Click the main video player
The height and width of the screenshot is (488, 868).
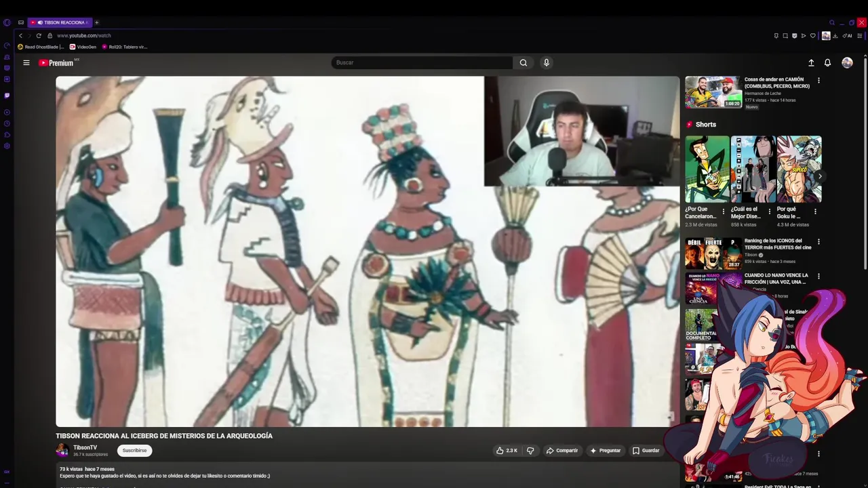tap(368, 251)
